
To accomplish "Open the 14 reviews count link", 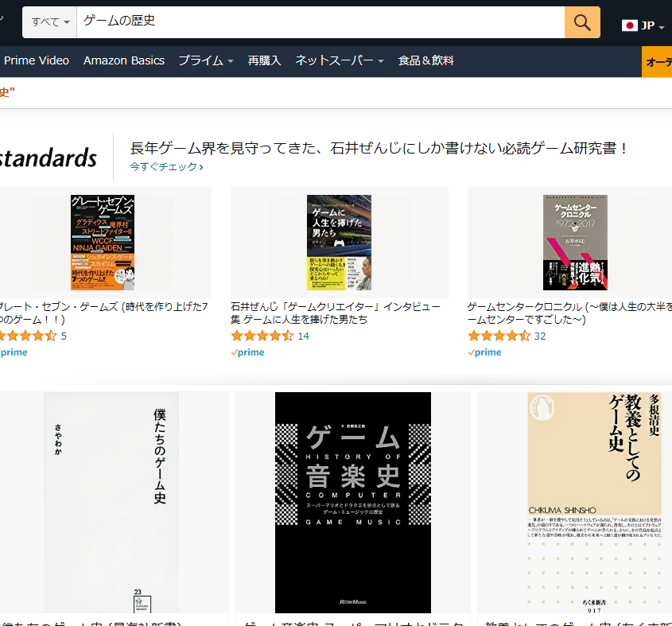I will pyautogui.click(x=304, y=336).
